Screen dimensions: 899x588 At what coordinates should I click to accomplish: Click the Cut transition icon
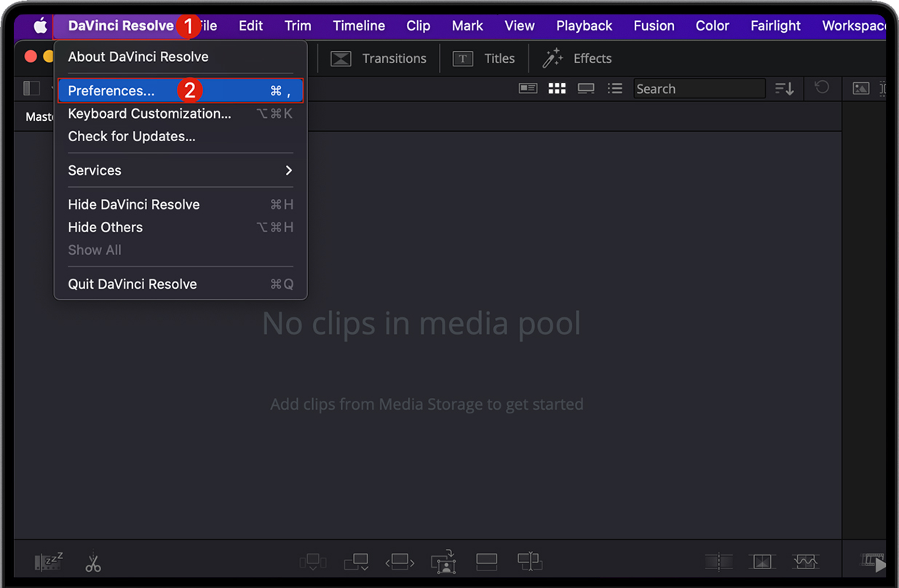tap(718, 562)
